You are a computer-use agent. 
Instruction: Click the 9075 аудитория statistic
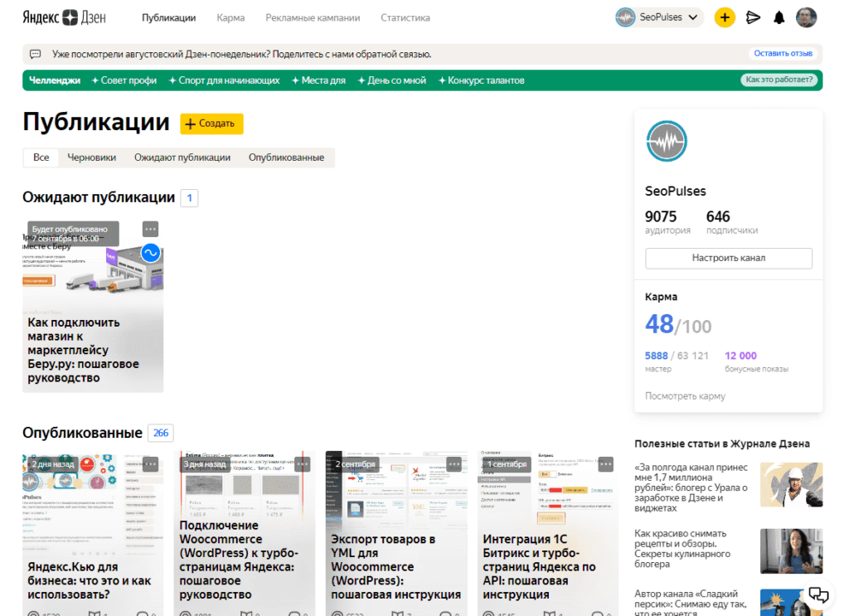[x=667, y=222]
